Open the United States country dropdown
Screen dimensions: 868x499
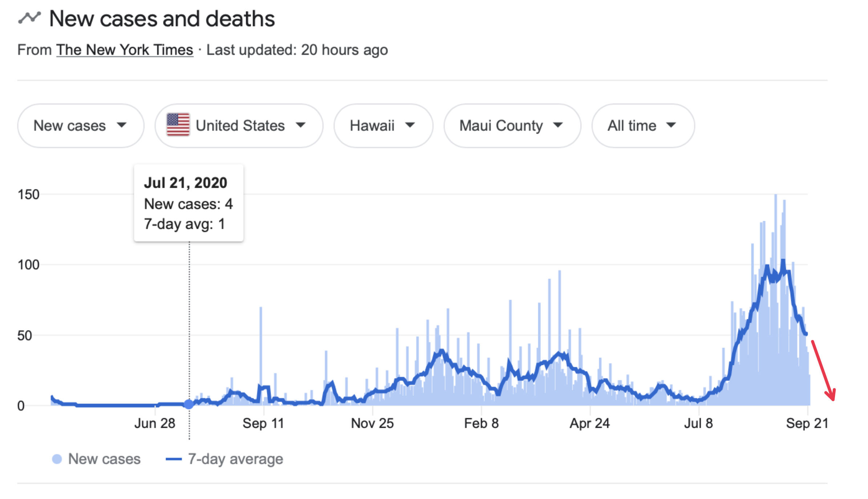pos(239,126)
